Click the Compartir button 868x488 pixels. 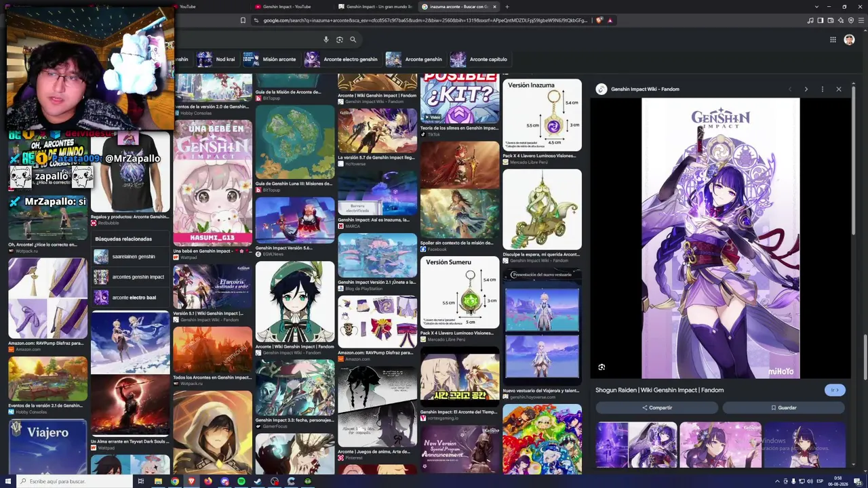pyautogui.click(x=656, y=407)
